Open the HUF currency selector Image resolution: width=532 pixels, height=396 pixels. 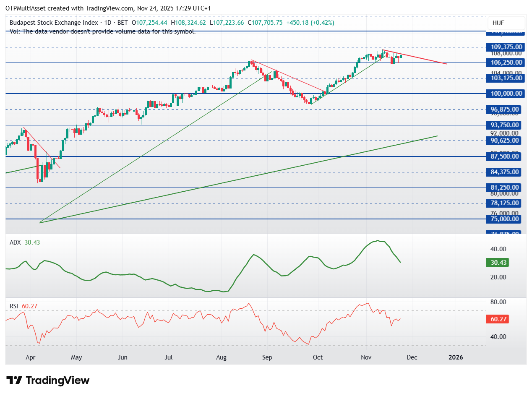tap(506, 23)
